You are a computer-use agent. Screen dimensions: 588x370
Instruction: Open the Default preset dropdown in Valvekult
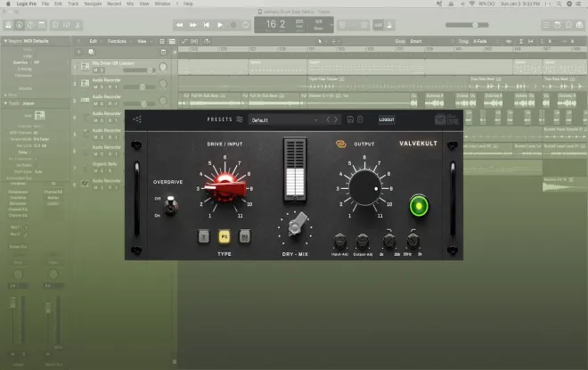[x=284, y=120]
